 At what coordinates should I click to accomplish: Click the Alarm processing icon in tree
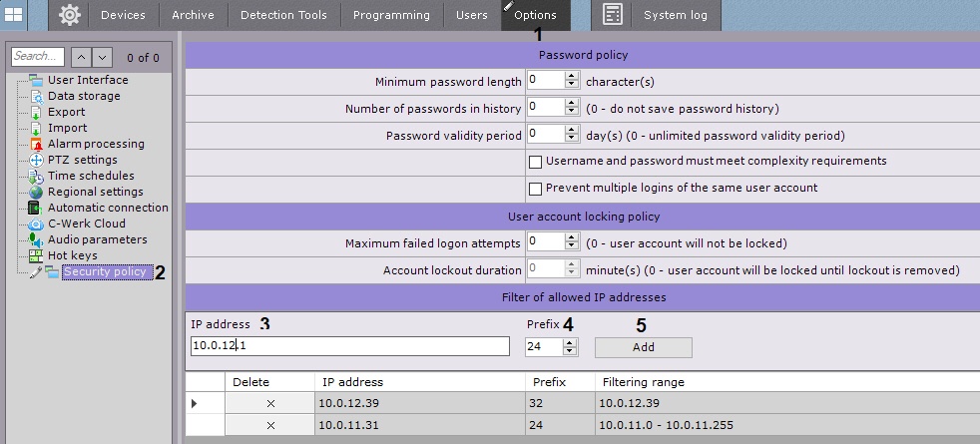click(x=38, y=144)
